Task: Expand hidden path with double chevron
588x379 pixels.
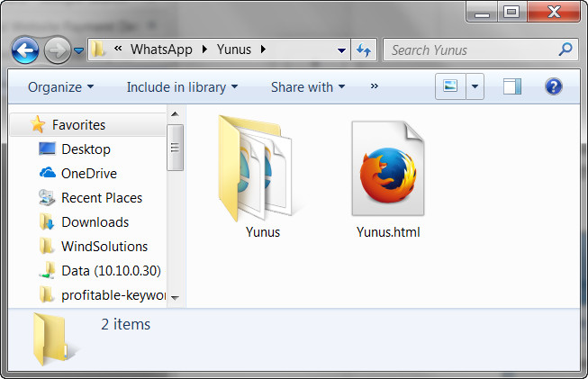Action: point(118,49)
